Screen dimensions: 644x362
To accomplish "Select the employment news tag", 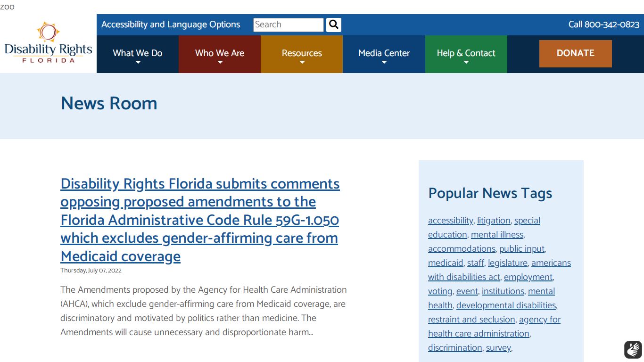I will point(528,277).
